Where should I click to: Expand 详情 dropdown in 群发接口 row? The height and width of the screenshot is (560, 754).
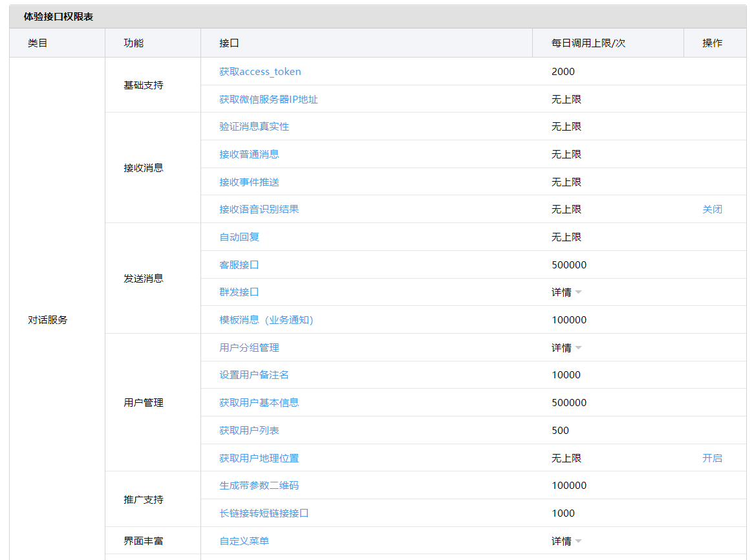pos(566,292)
